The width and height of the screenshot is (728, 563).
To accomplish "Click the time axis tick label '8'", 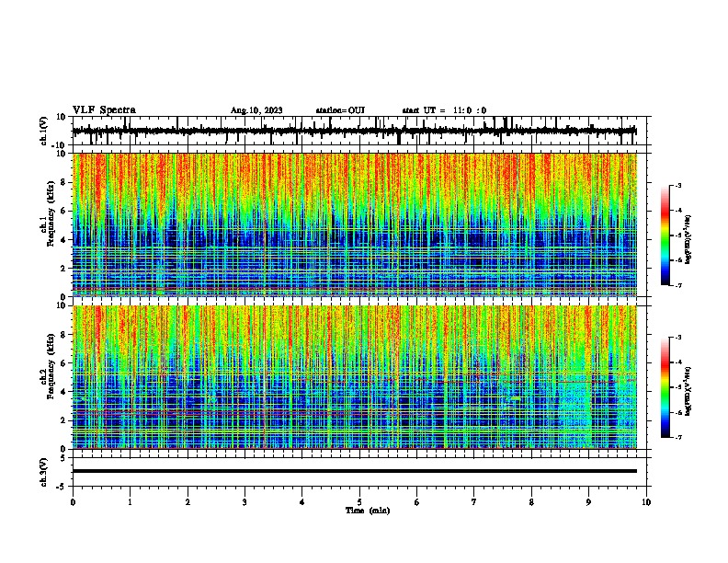I will click(x=531, y=501).
